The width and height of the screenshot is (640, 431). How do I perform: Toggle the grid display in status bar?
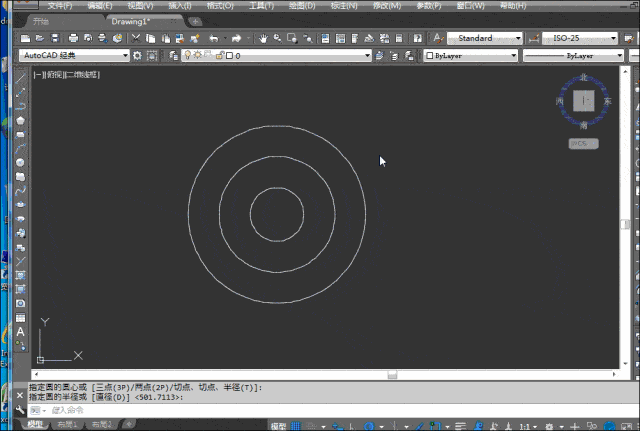[x=296, y=426]
